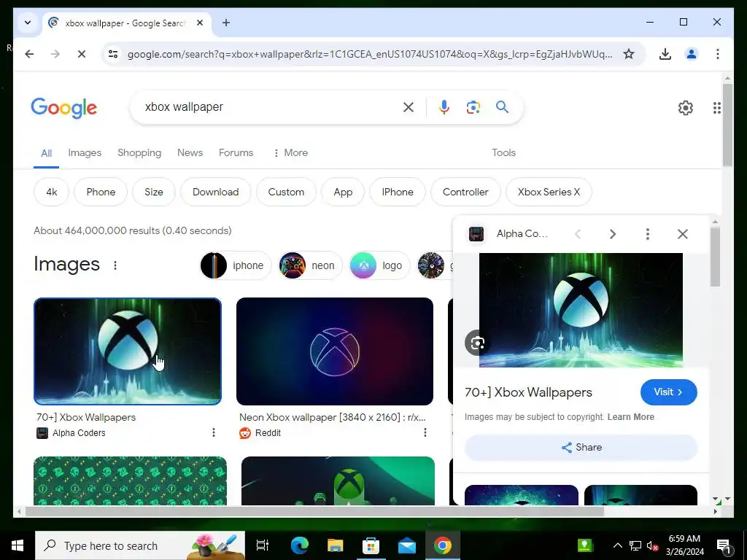
Task: Select the Xbox Series X chip
Action: point(549,192)
